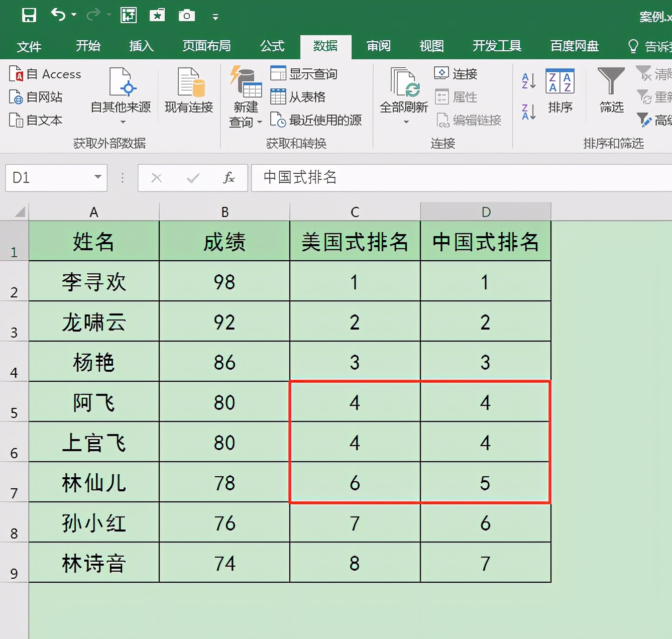Screen dimensions: 672x639
Task: Click the cancel X formula icon
Action: point(157,178)
